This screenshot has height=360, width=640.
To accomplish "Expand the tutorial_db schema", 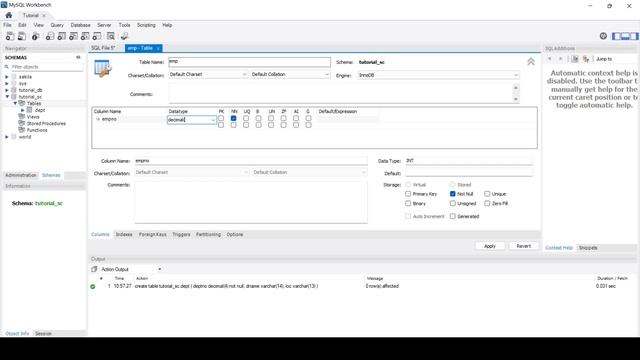I will (x=7, y=90).
